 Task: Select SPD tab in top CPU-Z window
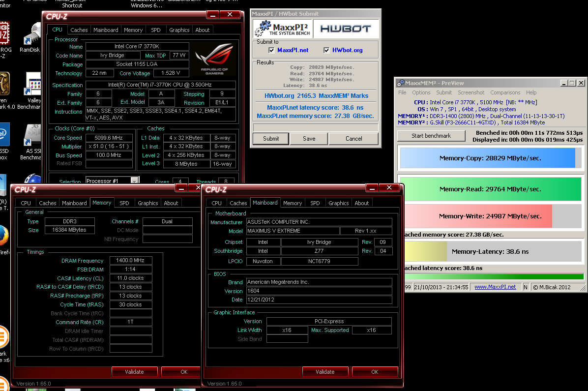[x=156, y=30]
